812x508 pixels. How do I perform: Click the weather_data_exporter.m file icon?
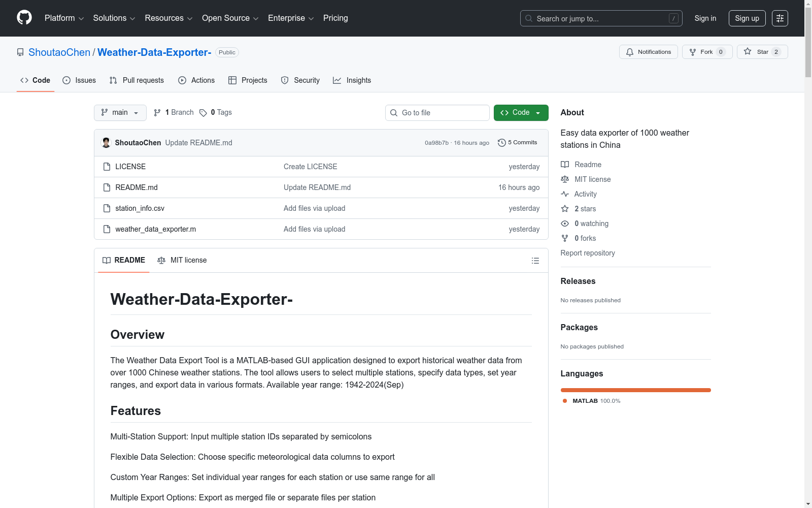click(107, 229)
